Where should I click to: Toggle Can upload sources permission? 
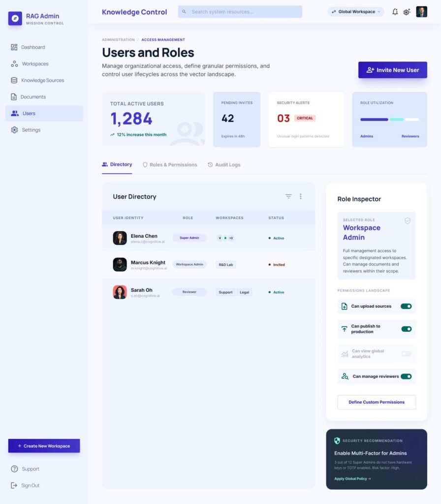tap(406, 306)
